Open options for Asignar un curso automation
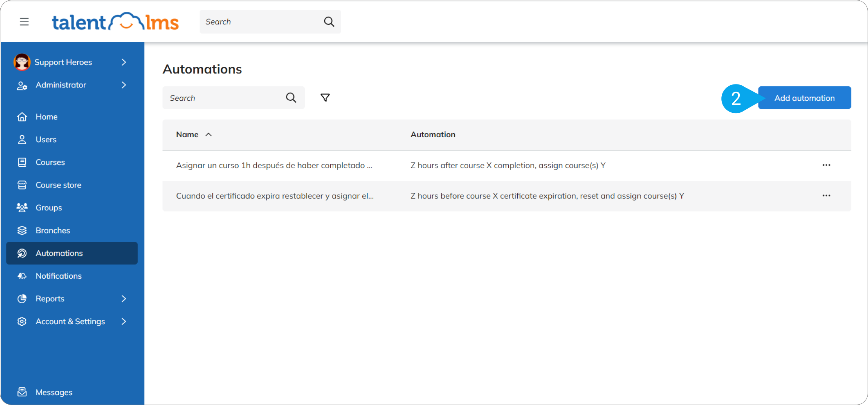This screenshot has height=405, width=868. tap(826, 165)
